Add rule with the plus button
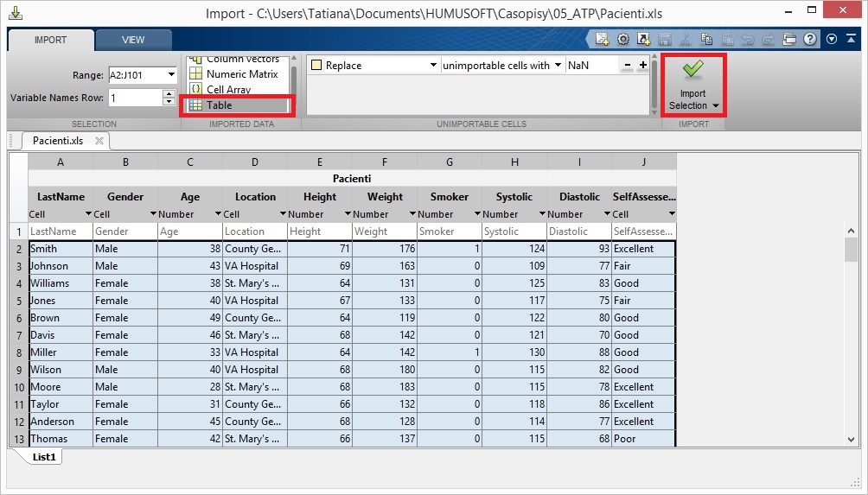The image size is (868, 495). pyautogui.click(x=642, y=66)
